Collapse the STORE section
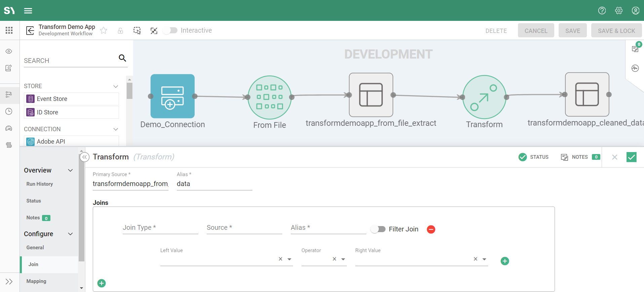The image size is (644, 292). [x=116, y=86]
